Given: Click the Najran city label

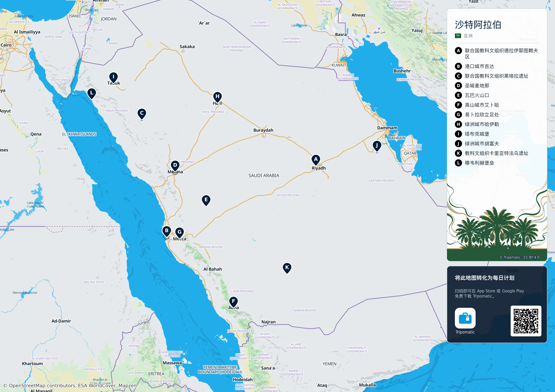Looking at the screenshot, I should 268,322.
